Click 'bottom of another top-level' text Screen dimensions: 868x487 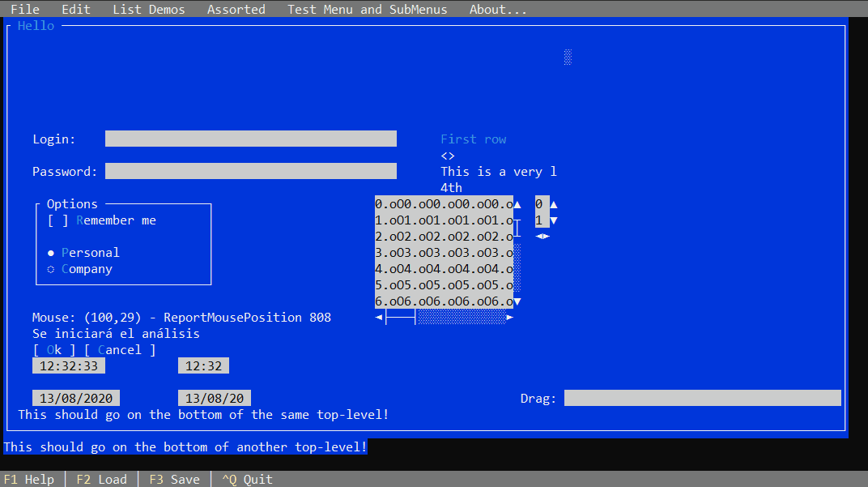click(x=185, y=447)
